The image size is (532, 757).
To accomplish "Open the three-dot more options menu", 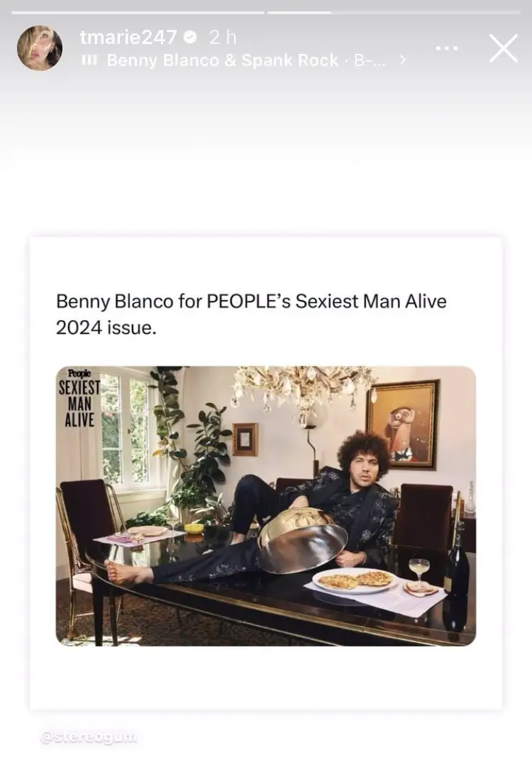I will 447,48.
